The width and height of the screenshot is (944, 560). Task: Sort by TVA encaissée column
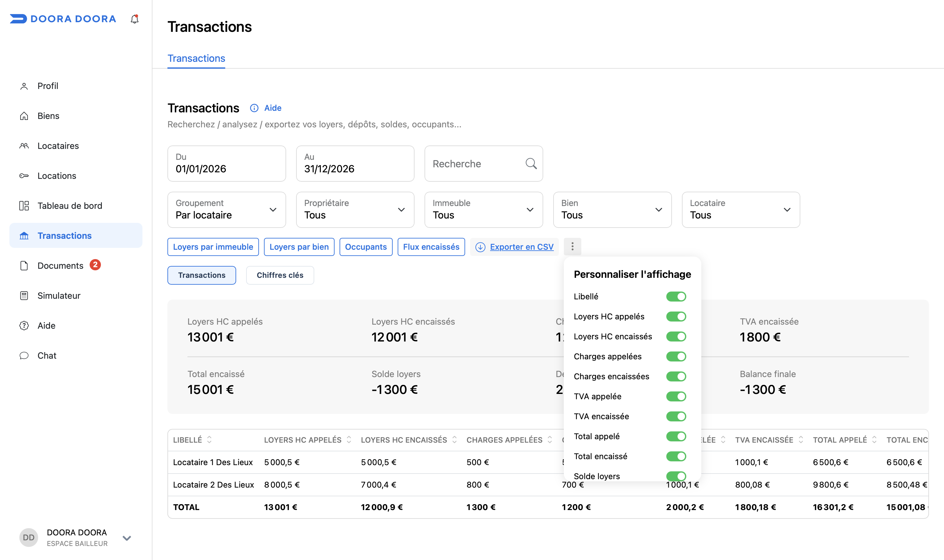[801, 440]
